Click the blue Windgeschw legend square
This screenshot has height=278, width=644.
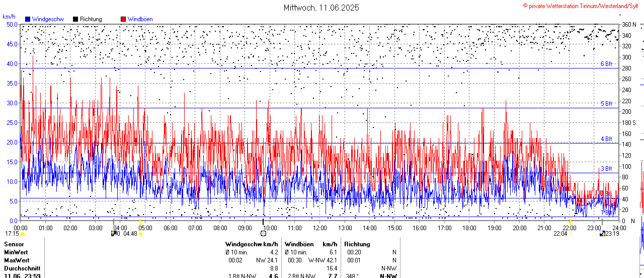28,19
